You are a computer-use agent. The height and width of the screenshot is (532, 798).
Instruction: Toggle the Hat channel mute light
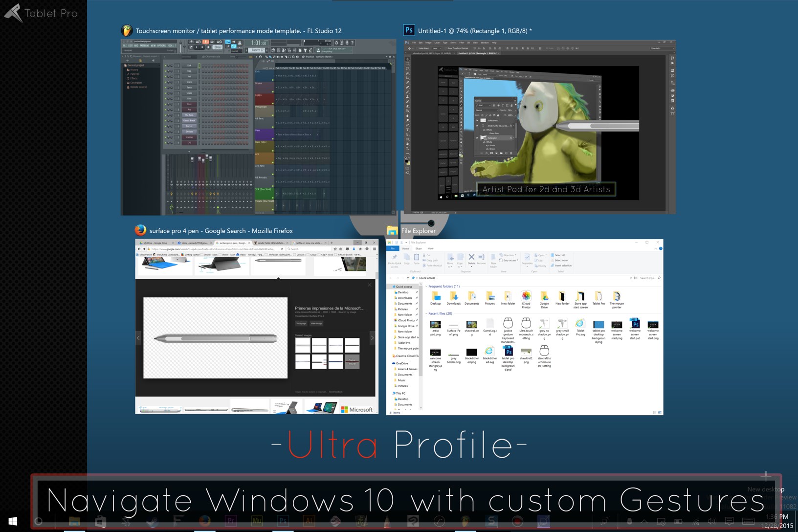pyautogui.click(x=165, y=77)
